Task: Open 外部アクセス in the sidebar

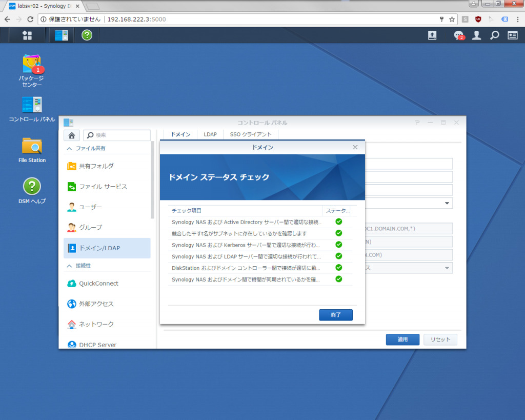Action: (x=107, y=304)
